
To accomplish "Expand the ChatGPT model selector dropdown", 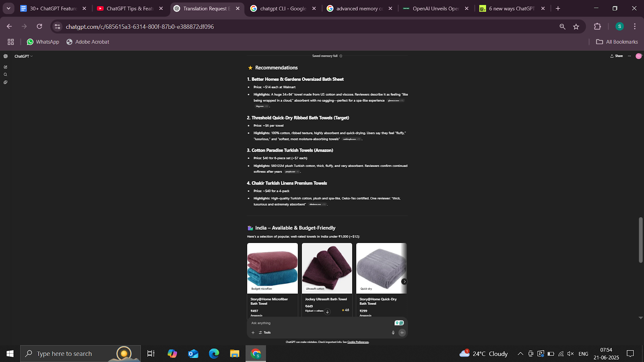I will click(23, 56).
